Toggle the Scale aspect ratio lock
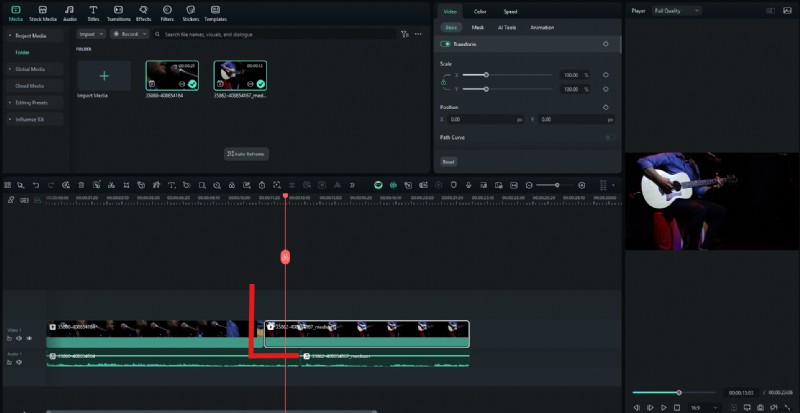The image size is (800, 413). [x=443, y=82]
